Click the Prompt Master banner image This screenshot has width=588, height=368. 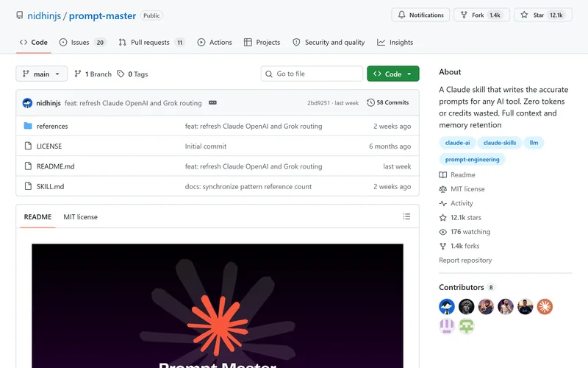pyautogui.click(x=218, y=306)
